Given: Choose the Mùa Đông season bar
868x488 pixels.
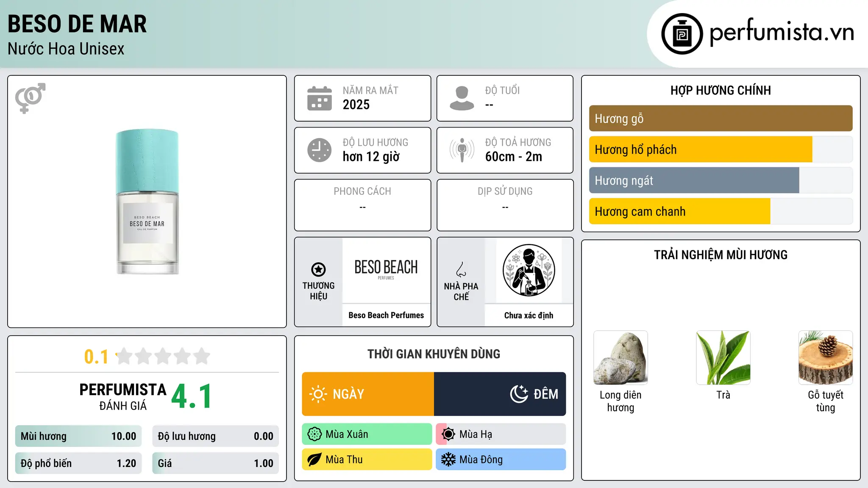Looking at the screenshot, I should point(501,460).
